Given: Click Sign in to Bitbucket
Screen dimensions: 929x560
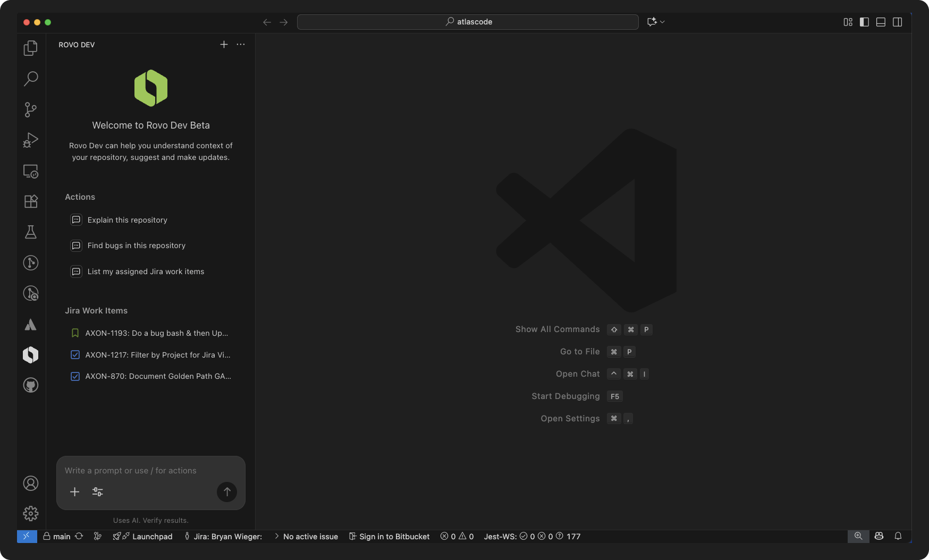Looking at the screenshot, I should [x=389, y=537].
